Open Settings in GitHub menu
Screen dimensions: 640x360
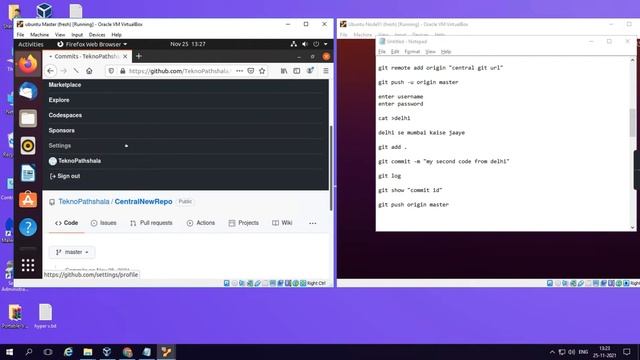pos(60,146)
